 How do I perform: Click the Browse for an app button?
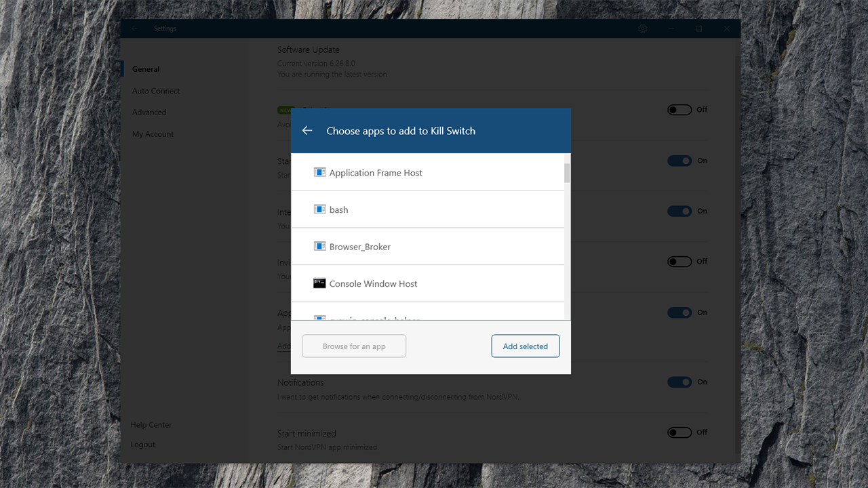[x=354, y=346]
